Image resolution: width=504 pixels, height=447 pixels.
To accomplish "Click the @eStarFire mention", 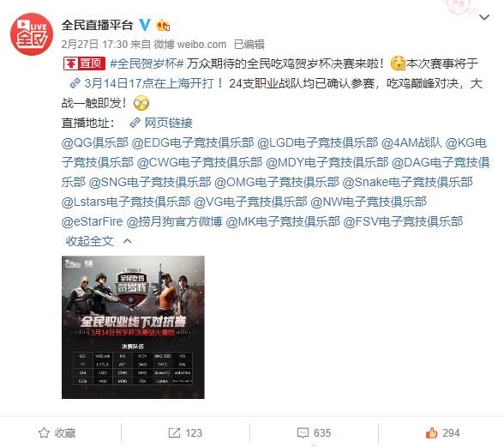I will (x=92, y=221).
